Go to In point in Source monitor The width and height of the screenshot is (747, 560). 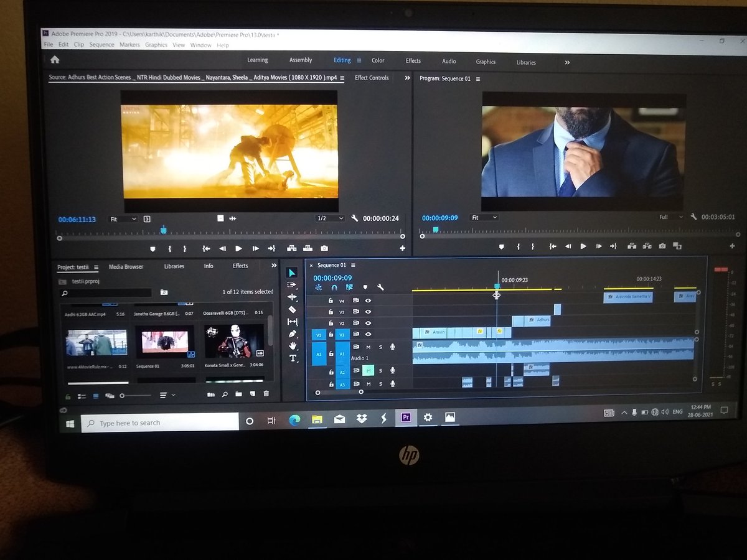tap(206, 248)
